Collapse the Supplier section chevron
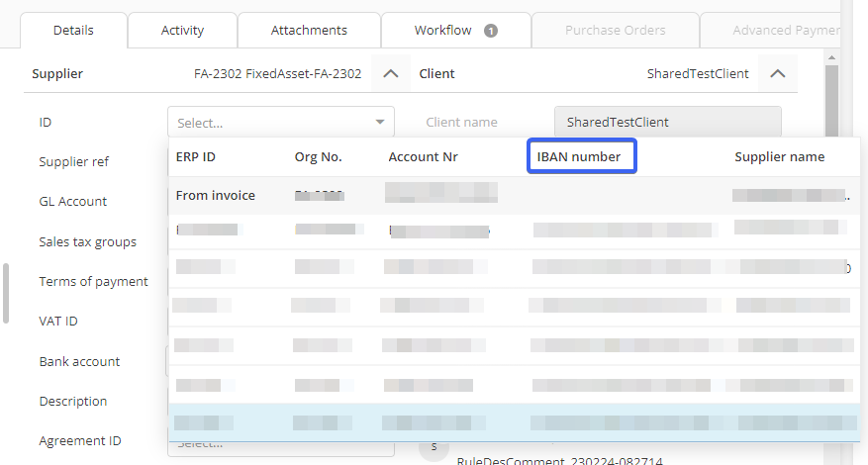 (x=391, y=73)
